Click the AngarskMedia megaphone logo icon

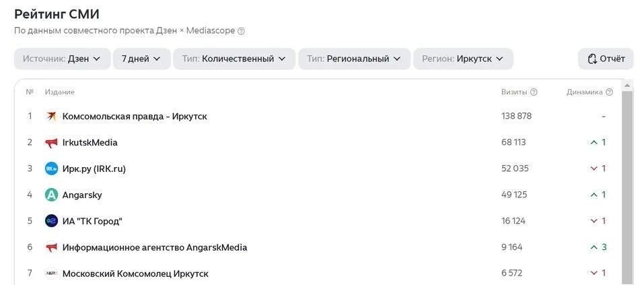click(51, 247)
